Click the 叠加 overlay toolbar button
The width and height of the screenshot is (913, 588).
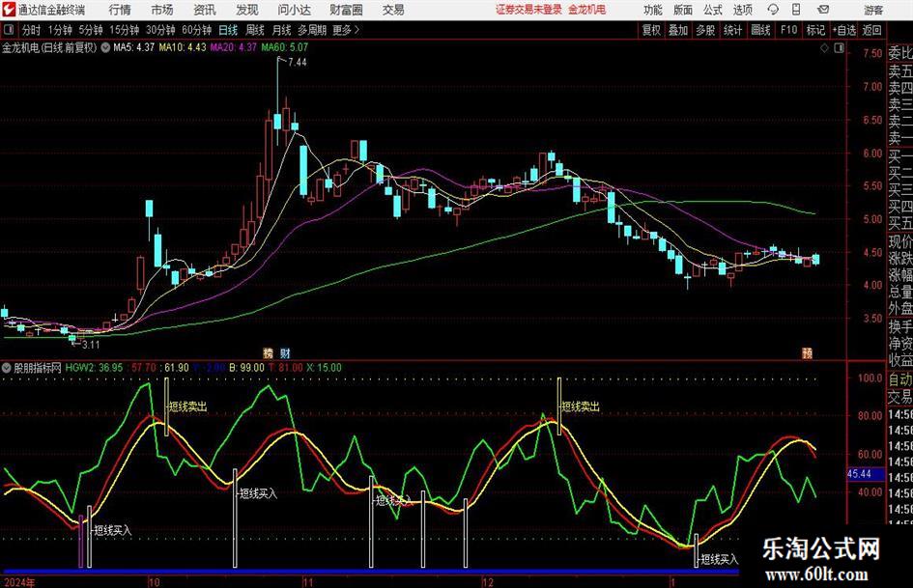coord(678,30)
